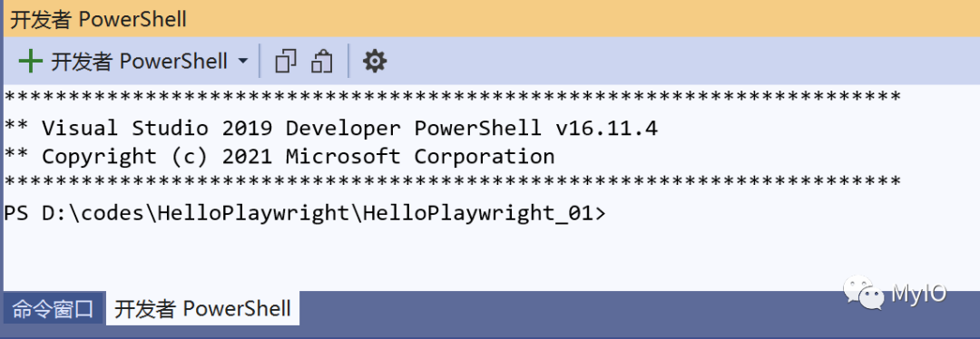Click the top row of asterisks
Screen dimensions: 980x339
453,98
